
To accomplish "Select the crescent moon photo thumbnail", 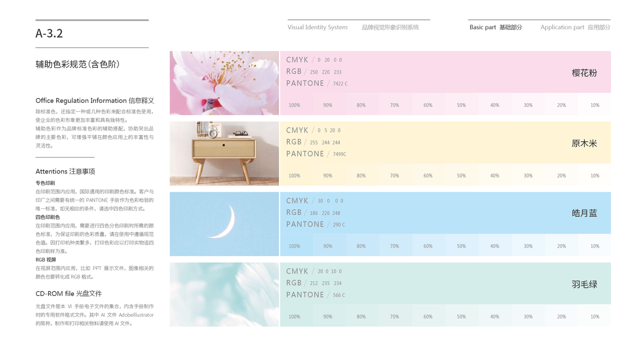I will [224, 224].
